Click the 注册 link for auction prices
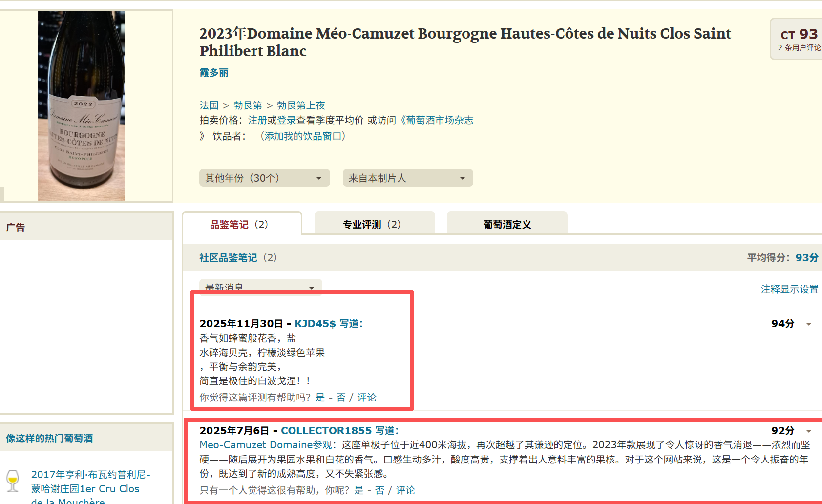 tap(257, 120)
